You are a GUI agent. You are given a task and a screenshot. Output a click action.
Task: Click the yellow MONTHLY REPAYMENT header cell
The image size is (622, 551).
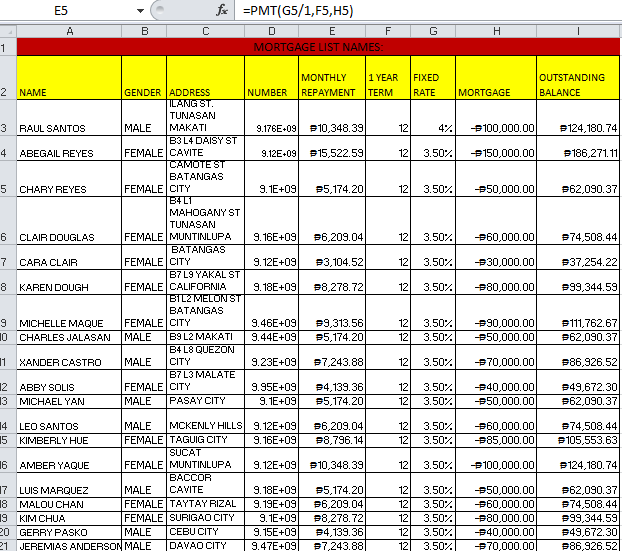[x=332, y=77]
